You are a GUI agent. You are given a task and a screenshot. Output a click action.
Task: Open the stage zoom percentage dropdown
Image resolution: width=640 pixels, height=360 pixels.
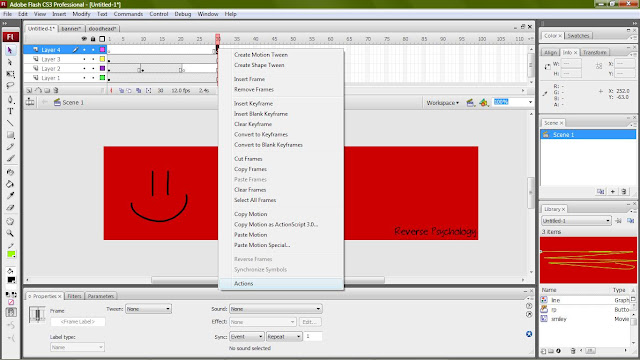pyautogui.click(x=530, y=102)
